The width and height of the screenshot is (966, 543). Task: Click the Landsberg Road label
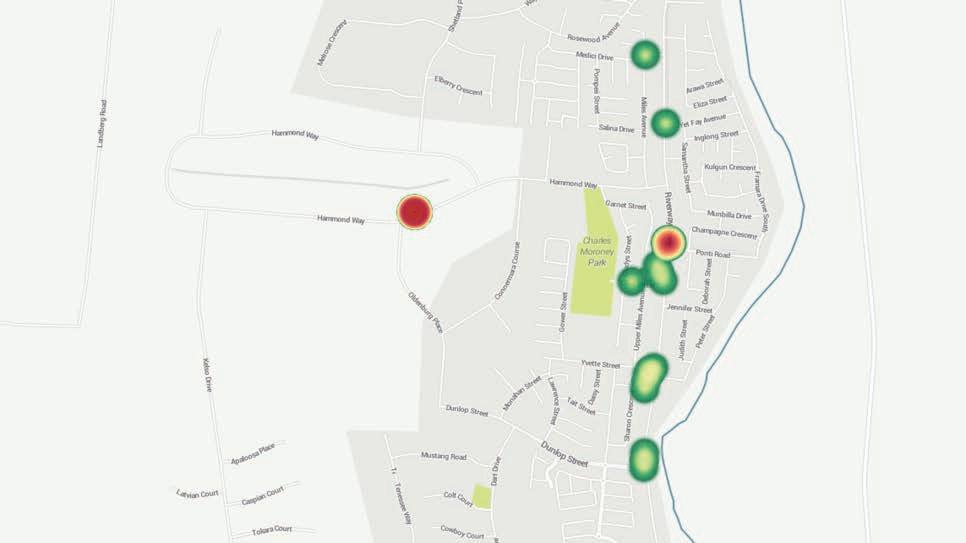pos(102,123)
